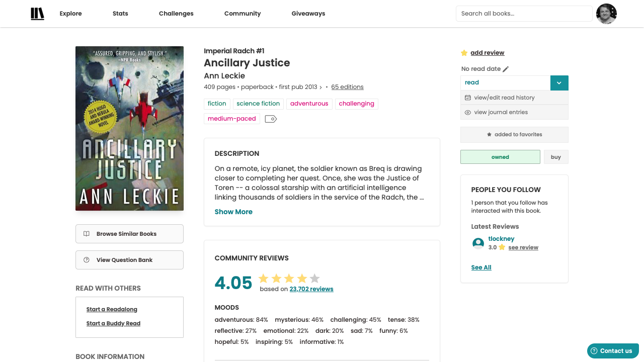The image size is (644, 362).
Task: Open the user profile avatar
Action: (x=606, y=14)
